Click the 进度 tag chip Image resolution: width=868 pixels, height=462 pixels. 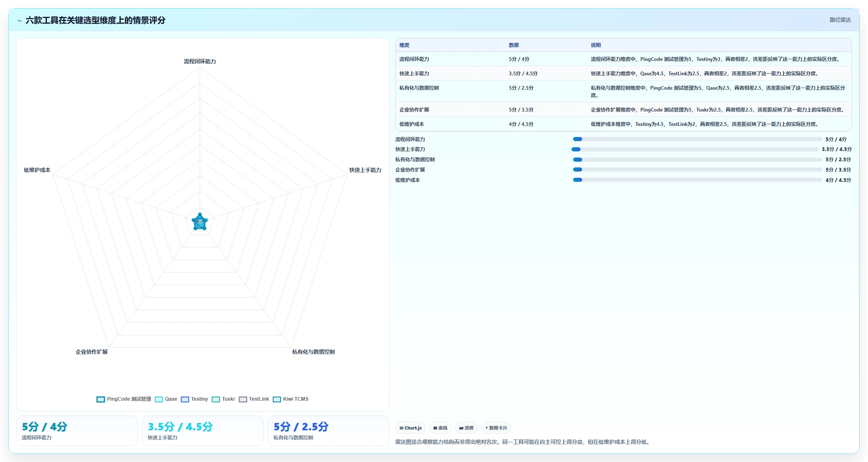pyautogui.click(x=466, y=428)
